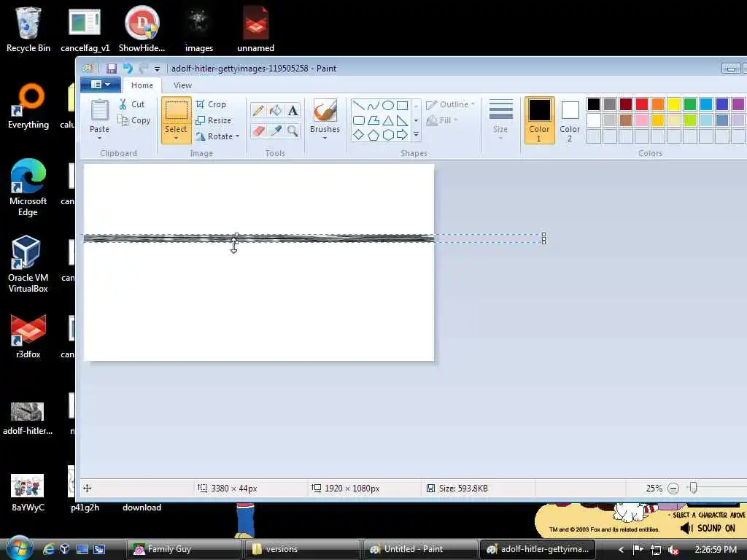Choose the Triangle shape
The width and height of the screenshot is (747, 560).
point(388,120)
